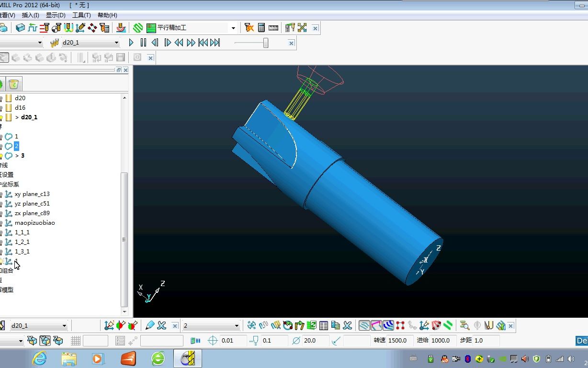
Task: Click the green toolpath strategies icon
Action: (138, 28)
